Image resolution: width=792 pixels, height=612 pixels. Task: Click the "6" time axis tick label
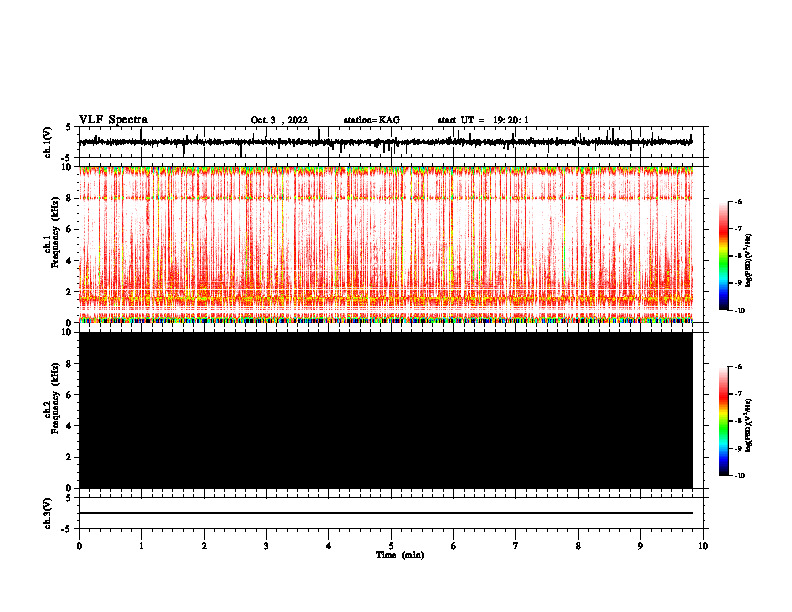[x=454, y=546]
